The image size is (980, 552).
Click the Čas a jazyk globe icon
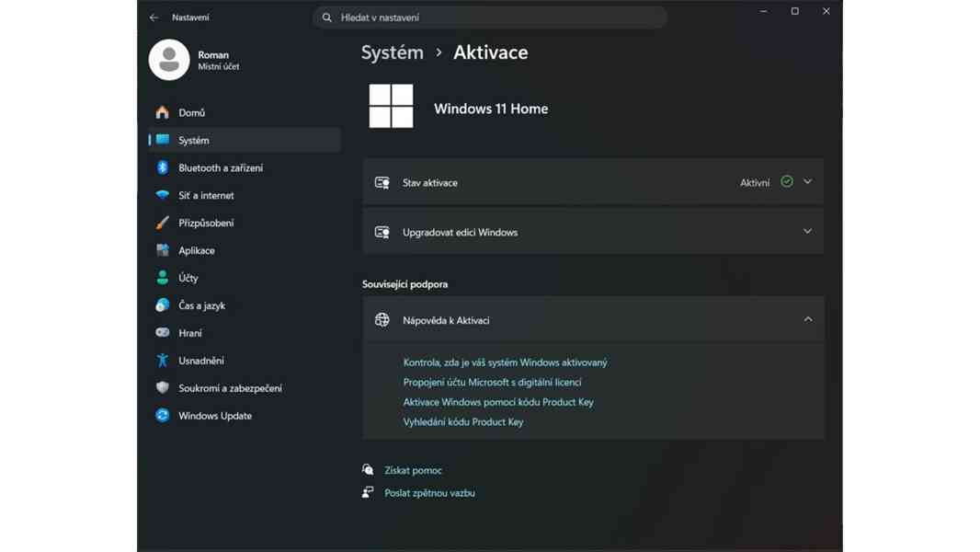point(163,305)
